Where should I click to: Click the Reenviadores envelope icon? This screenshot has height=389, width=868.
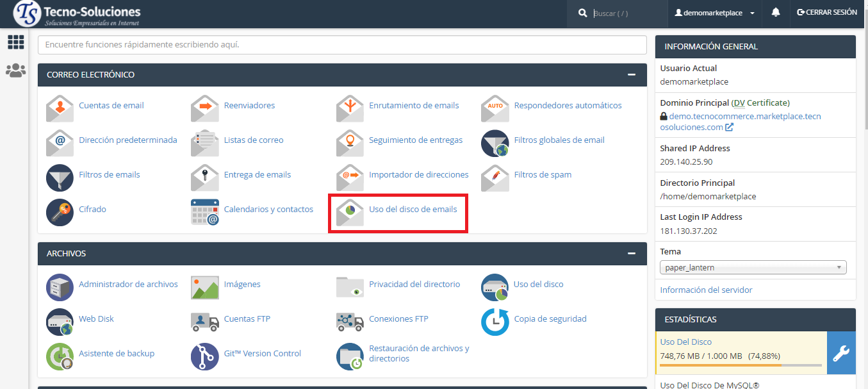(x=205, y=108)
